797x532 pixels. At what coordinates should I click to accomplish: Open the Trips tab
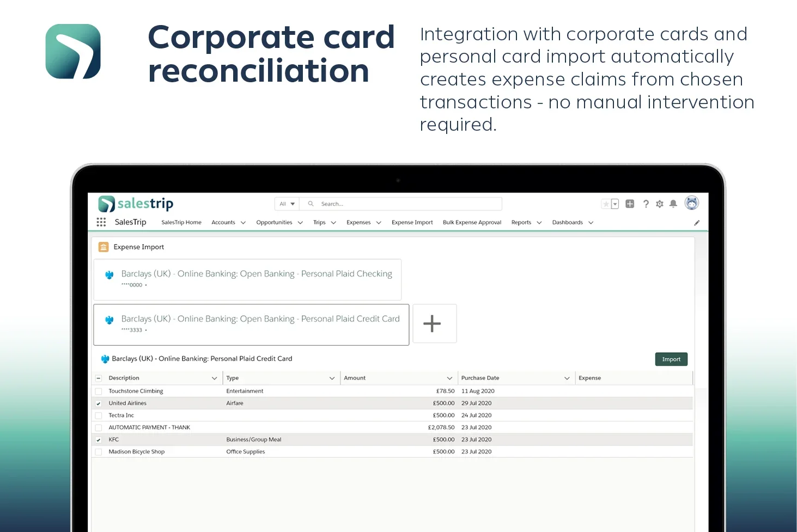(x=319, y=223)
